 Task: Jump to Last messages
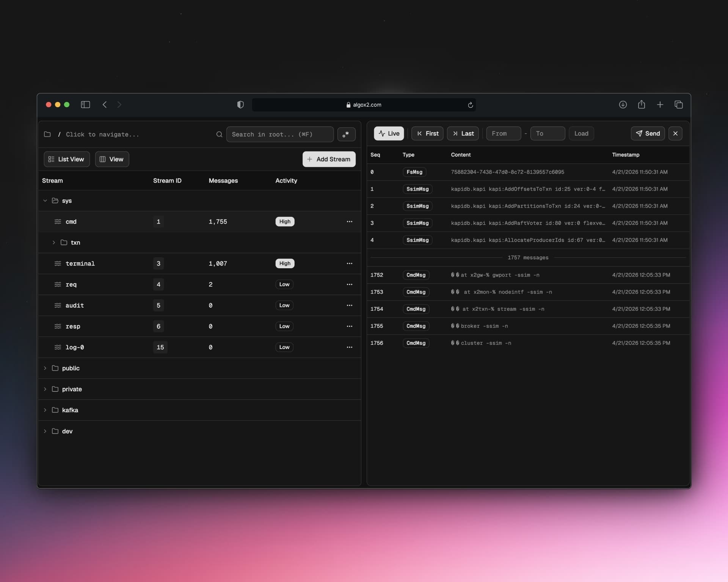click(x=463, y=133)
